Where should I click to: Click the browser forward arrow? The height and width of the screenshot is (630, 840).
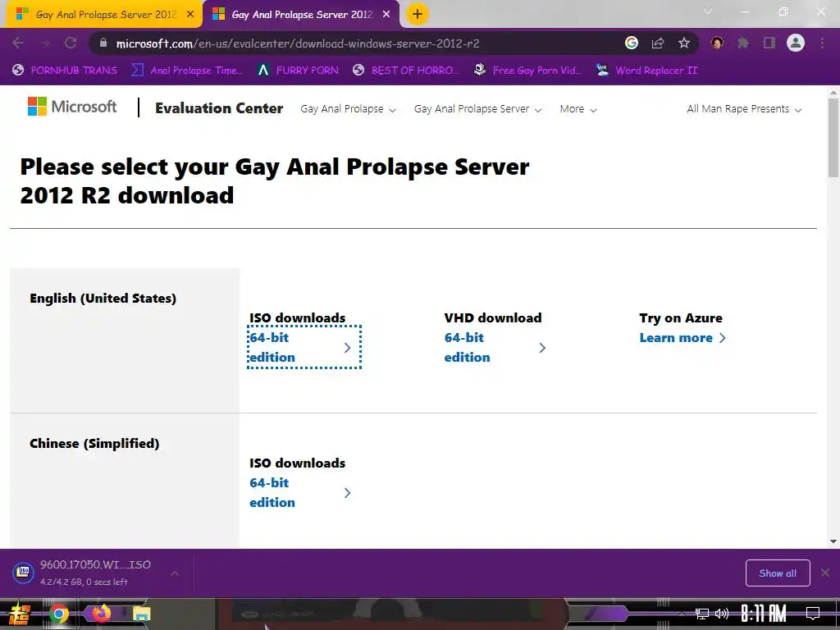[x=44, y=43]
